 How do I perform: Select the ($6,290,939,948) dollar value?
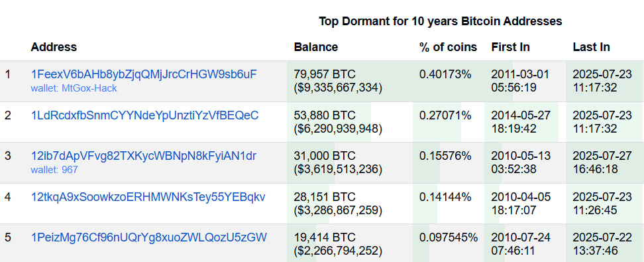(x=338, y=129)
